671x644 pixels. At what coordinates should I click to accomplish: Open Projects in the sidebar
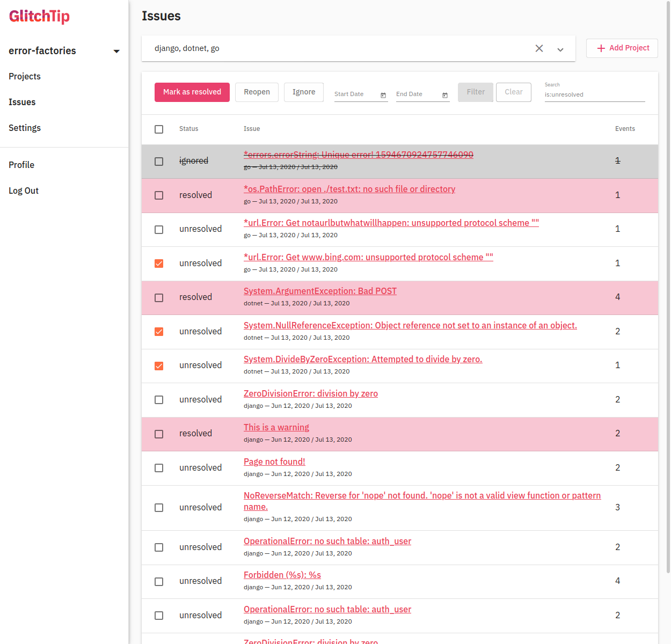[x=25, y=76]
